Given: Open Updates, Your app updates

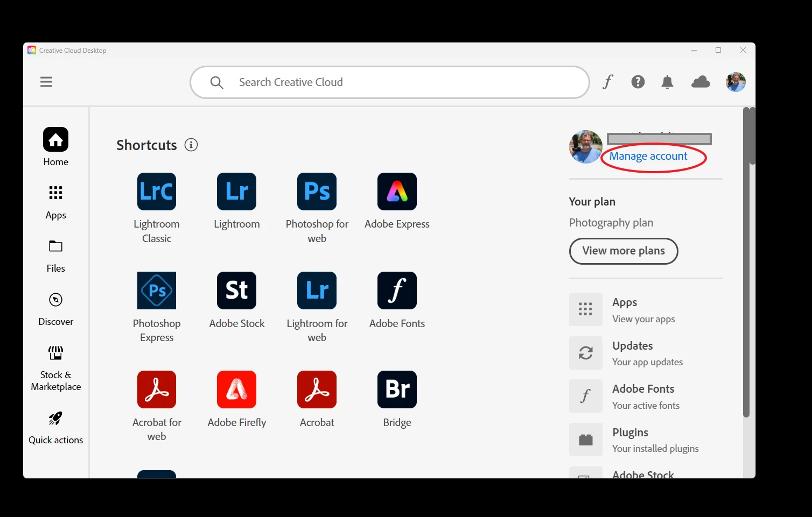Looking at the screenshot, I should tap(646, 353).
